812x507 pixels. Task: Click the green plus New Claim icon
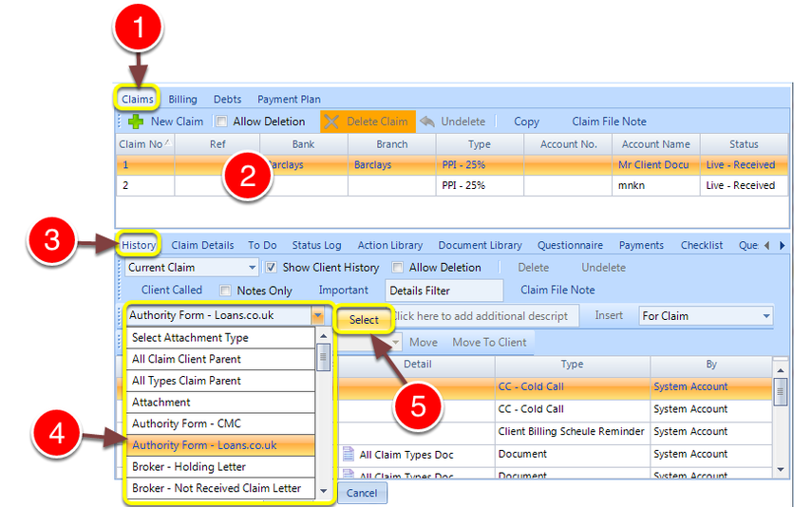tap(136, 122)
